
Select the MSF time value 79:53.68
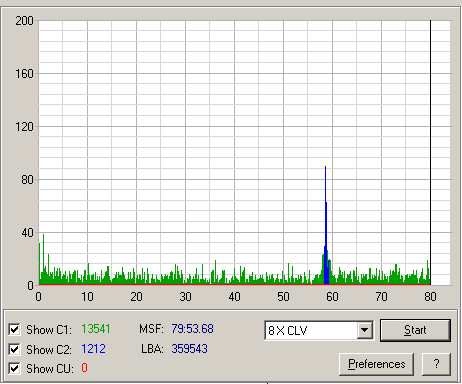192,329
